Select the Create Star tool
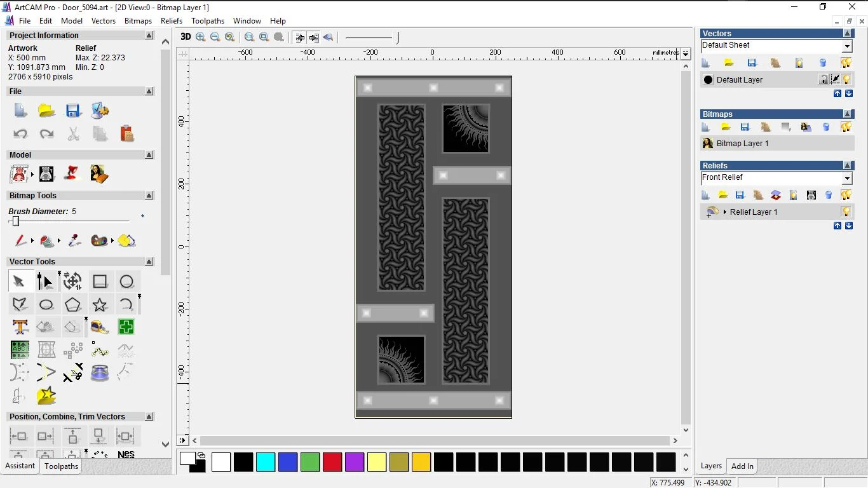Image resolution: width=868 pixels, height=488 pixels. coord(100,304)
